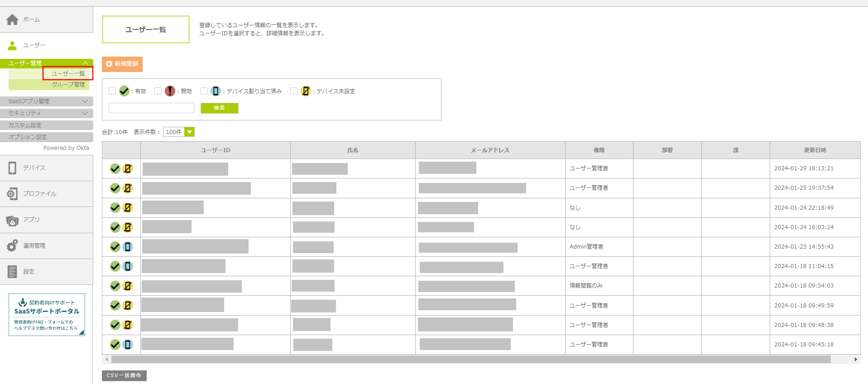Click the green user person icon
Screen dimensions: 868x384
click(x=12, y=45)
